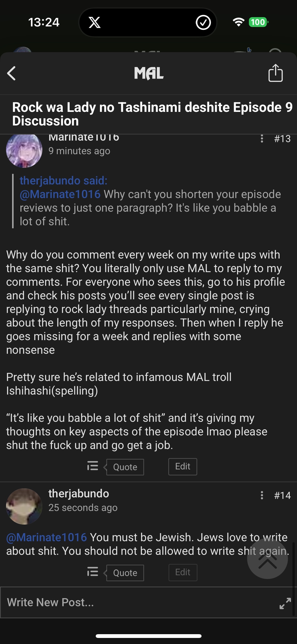This screenshot has width=297, height=644.
Task: Tap the back arrow in the header
Action: [12, 73]
